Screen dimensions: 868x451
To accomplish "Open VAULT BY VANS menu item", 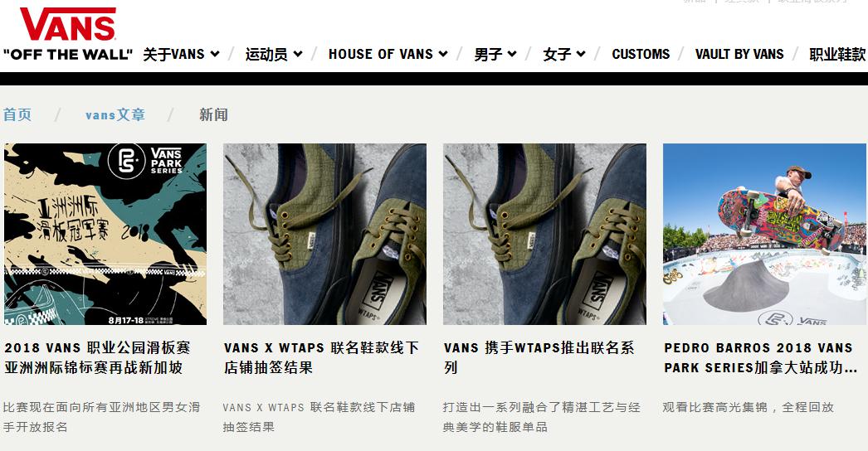I will coord(739,54).
